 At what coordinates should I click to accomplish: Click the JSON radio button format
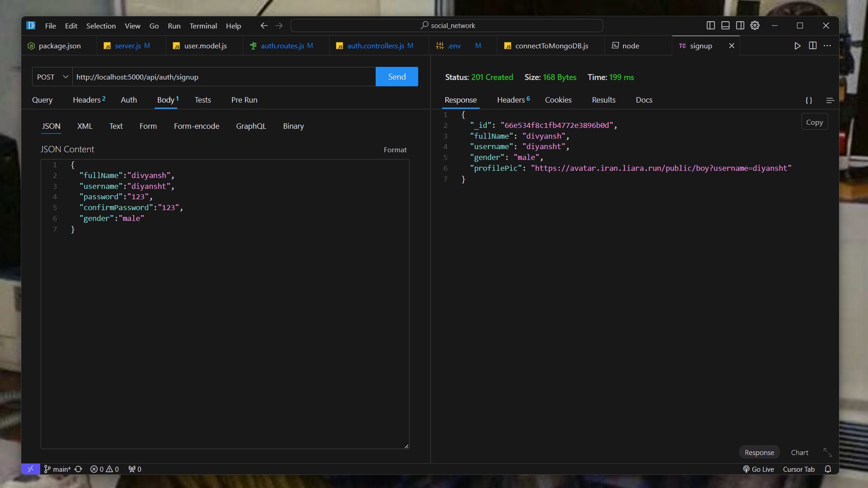tap(51, 126)
